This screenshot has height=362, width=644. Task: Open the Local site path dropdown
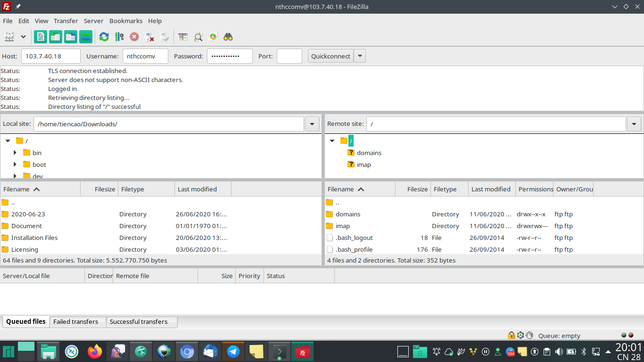coord(312,124)
